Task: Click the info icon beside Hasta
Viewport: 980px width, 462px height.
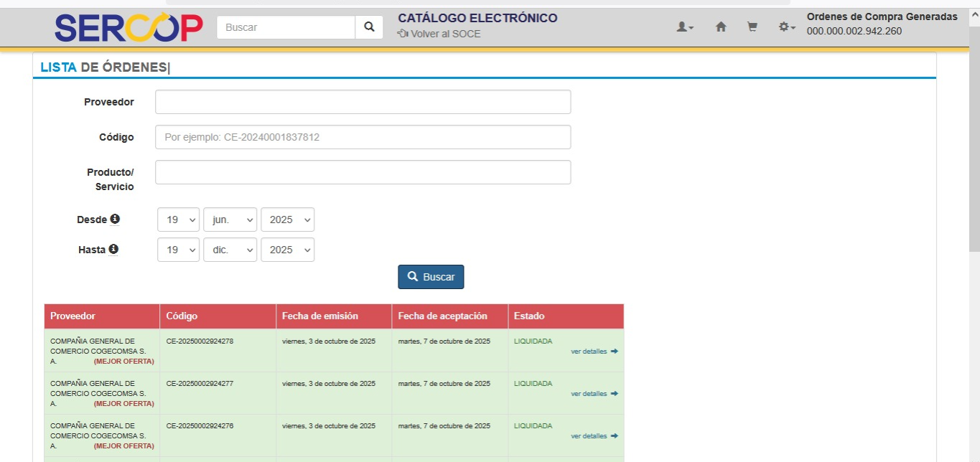Action: (113, 249)
